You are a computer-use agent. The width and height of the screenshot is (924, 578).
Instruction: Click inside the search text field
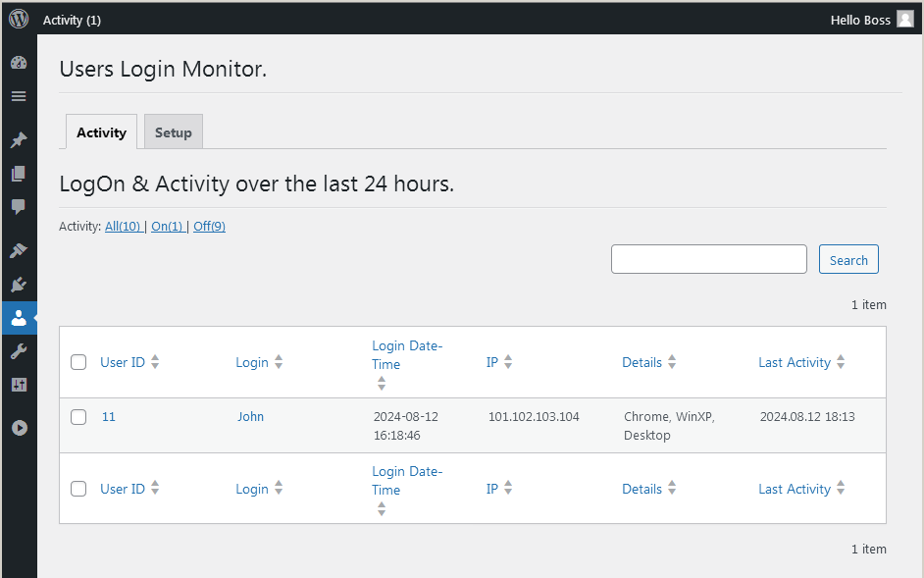point(708,258)
